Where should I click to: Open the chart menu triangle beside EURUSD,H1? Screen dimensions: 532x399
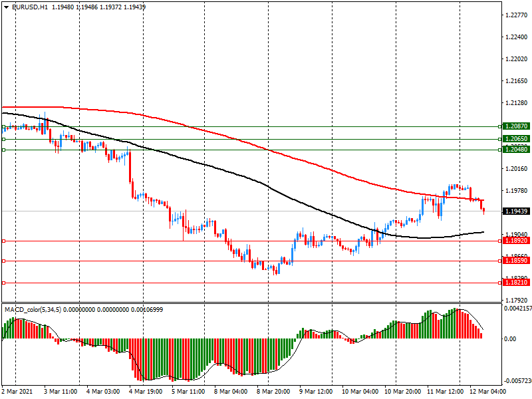pyautogui.click(x=7, y=7)
